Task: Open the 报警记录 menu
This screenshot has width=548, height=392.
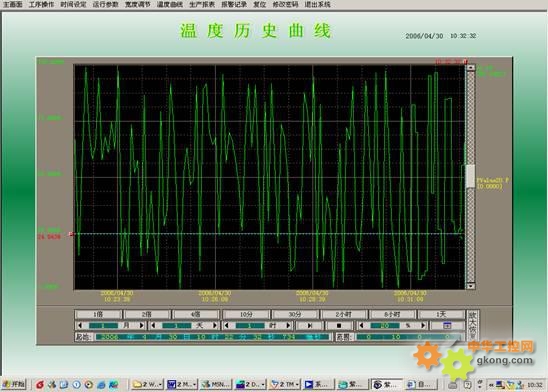Action: coord(234,5)
